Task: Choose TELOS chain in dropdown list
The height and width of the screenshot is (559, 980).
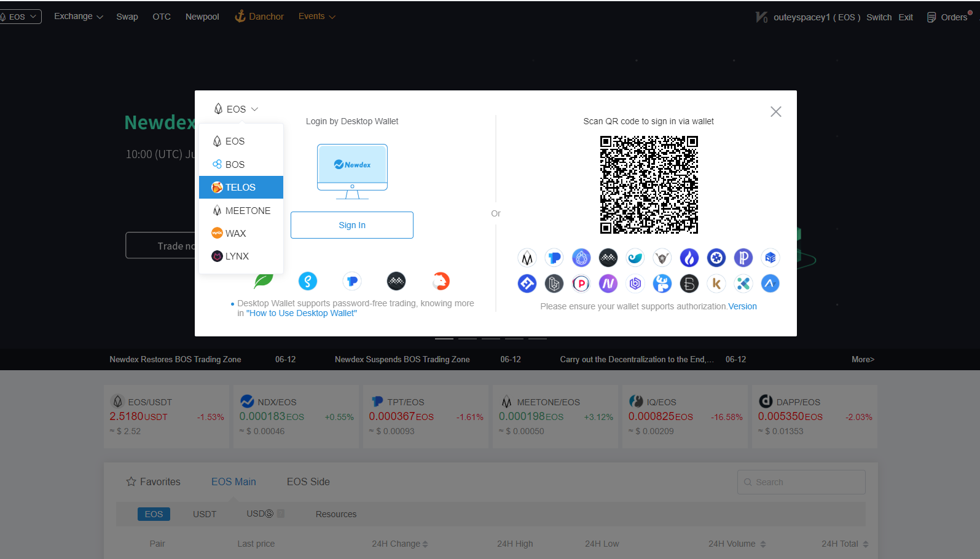Action: click(x=241, y=188)
